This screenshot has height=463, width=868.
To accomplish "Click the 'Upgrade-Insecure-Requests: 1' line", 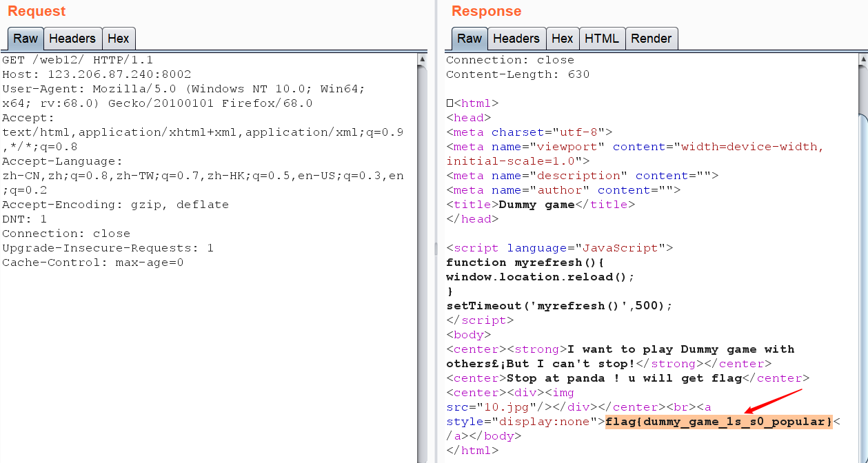I will (108, 248).
